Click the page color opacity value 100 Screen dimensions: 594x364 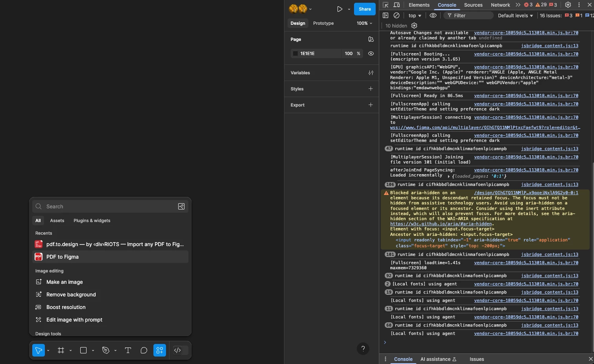pyautogui.click(x=349, y=53)
